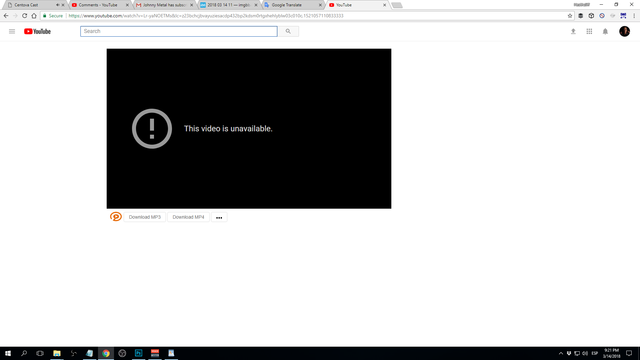Viewport: 640px width, 360px height.
Task: Mute audio icon on Centova Cast tab
Action: click(58, 5)
